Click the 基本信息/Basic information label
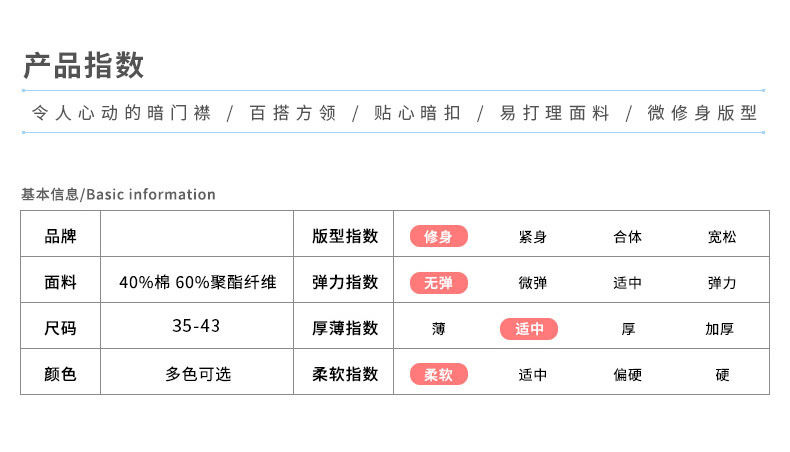Image resolution: width=790 pixels, height=452 pixels. [x=118, y=194]
